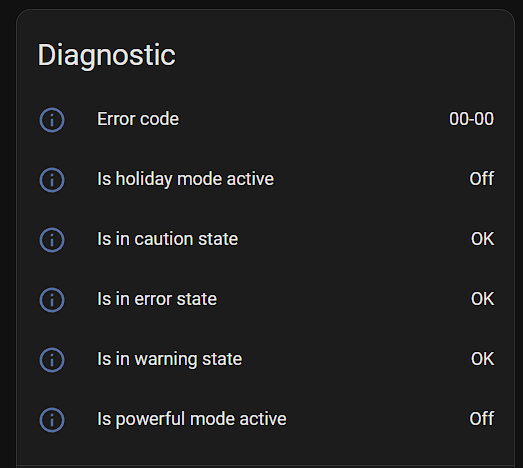The width and height of the screenshot is (523, 468).
Task: Open the caution state info icon
Action: [x=52, y=240]
